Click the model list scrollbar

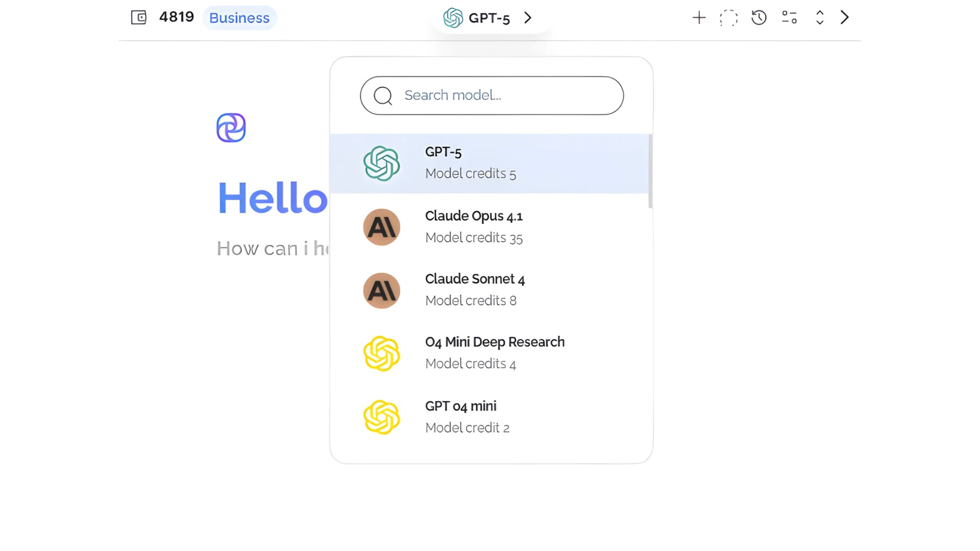click(x=651, y=171)
